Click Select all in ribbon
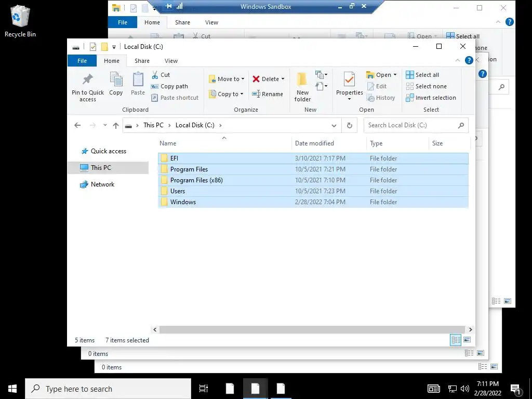532x399 pixels. point(422,75)
